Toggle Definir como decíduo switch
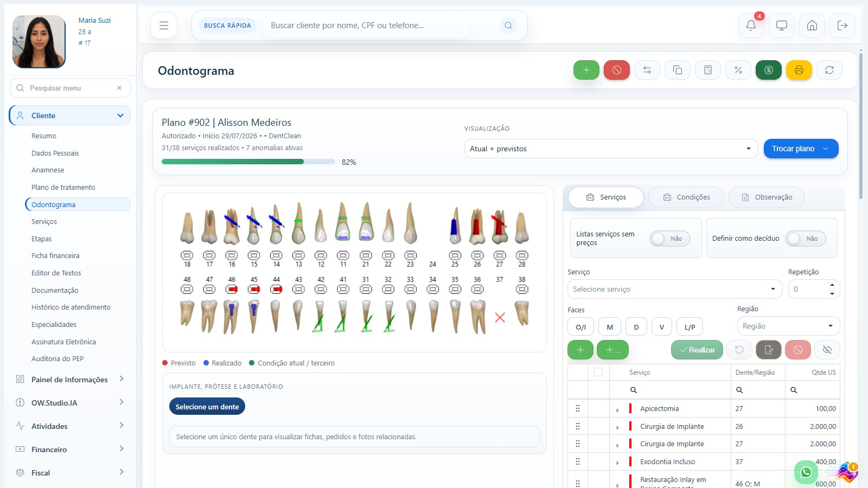 (806, 239)
